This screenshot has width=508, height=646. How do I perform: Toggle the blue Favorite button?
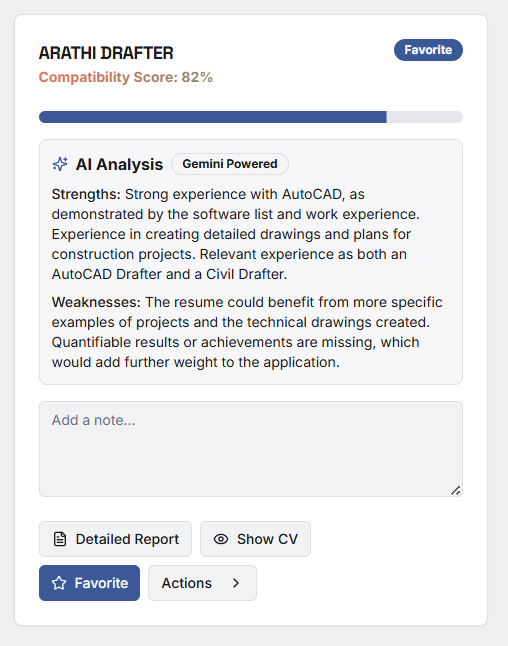(89, 583)
